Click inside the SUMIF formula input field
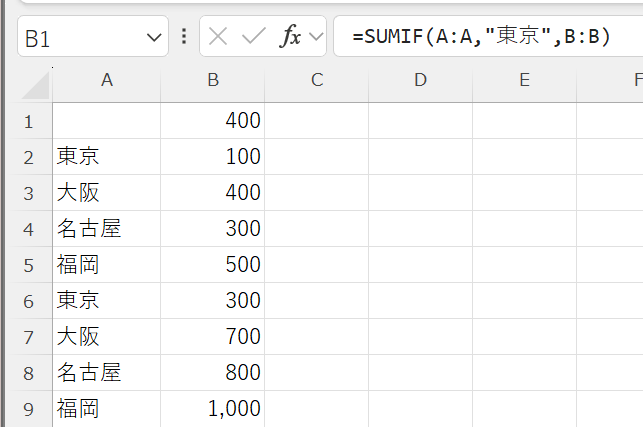This screenshot has width=643, height=427. coord(490,37)
